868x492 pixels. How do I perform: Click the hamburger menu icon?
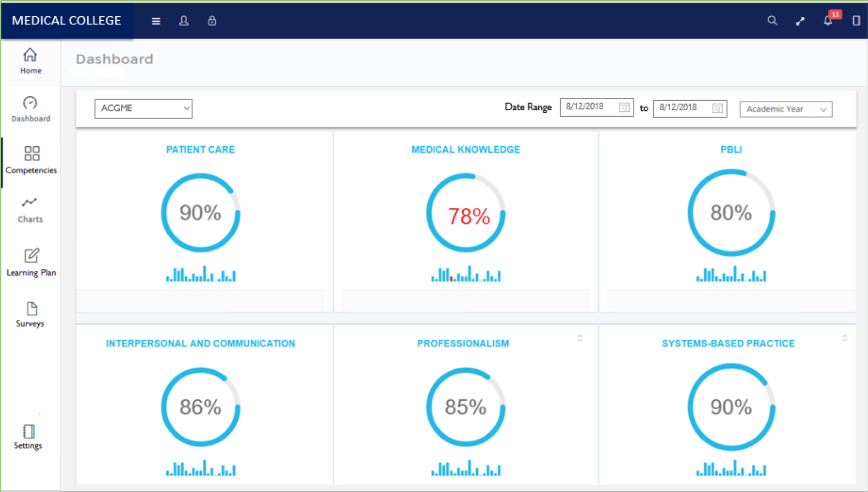[156, 21]
